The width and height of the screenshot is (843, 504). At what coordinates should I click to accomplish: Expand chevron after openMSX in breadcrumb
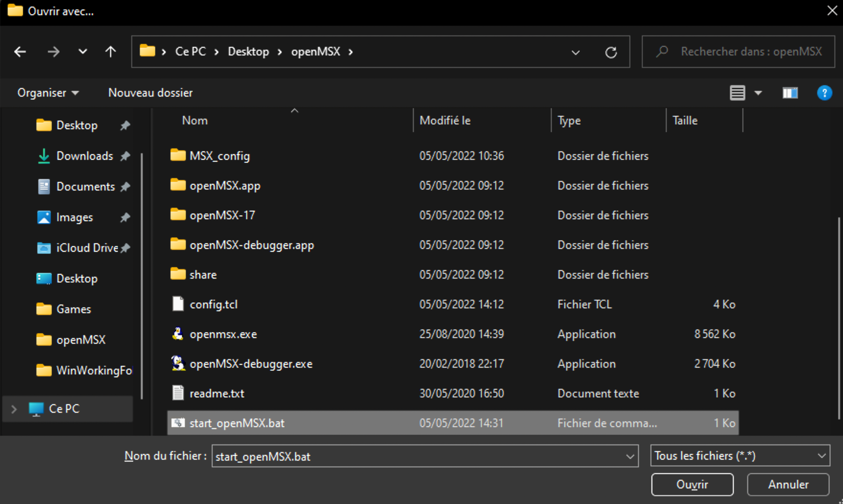point(350,52)
